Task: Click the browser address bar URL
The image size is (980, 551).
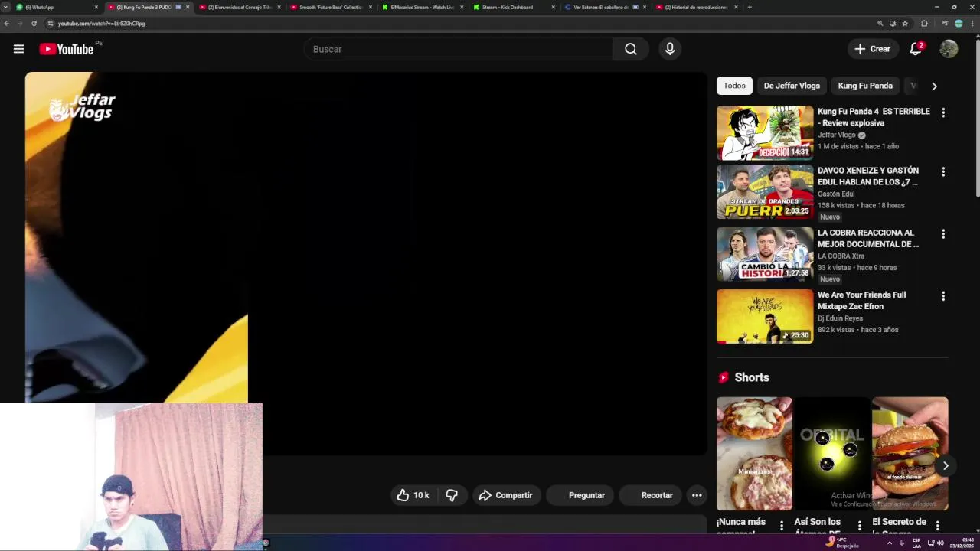Action: point(102,24)
